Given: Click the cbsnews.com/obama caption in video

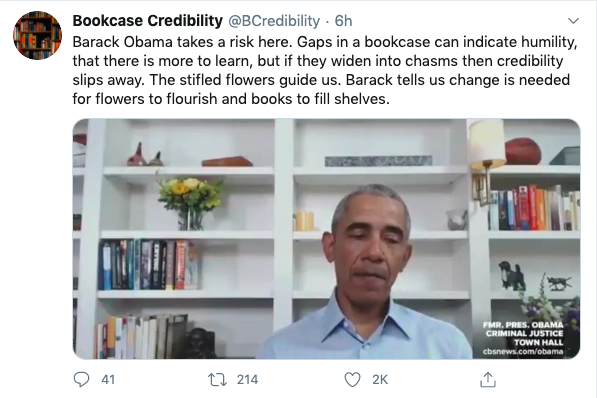Looking at the screenshot, I should point(523,352).
